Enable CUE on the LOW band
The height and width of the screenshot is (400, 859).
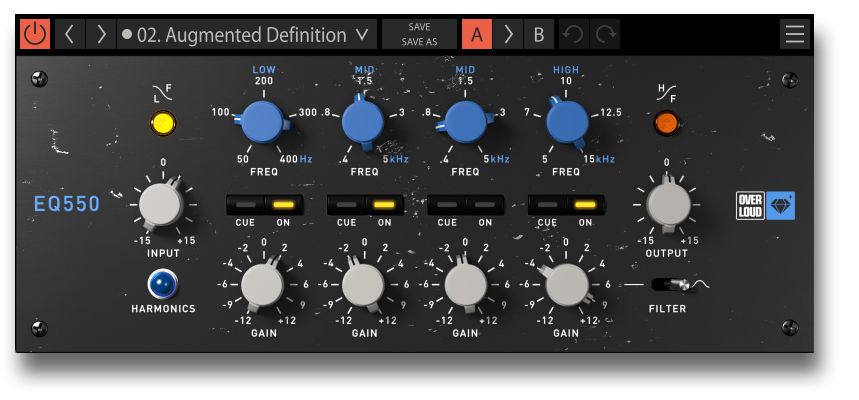point(245,205)
